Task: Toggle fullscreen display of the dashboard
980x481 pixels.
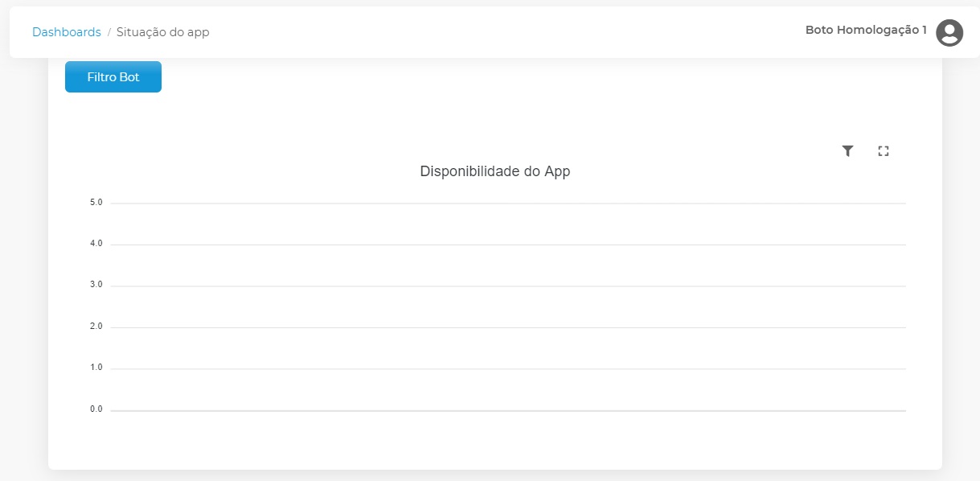Action: click(883, 150)
